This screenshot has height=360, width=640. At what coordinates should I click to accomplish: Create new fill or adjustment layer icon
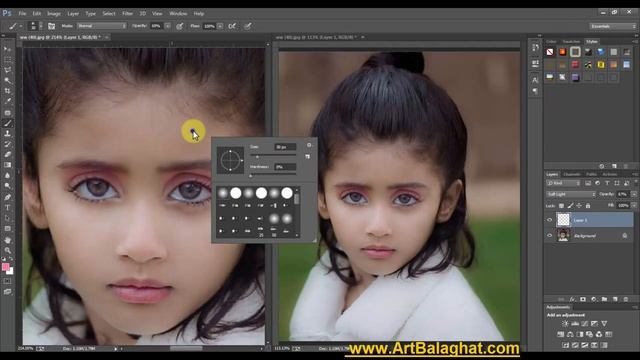point(593,299)
